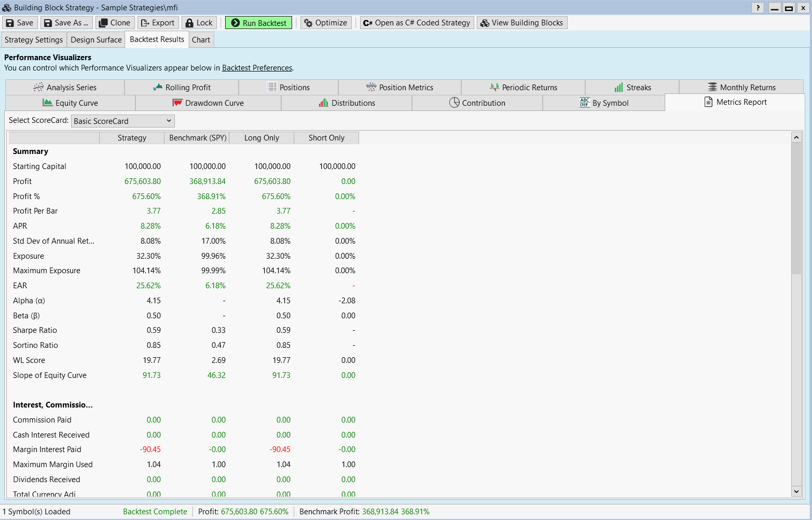Open the Equity Curve visualizer tab
Image resolution: width=812 pixels, height=520 pixels.
(x=71, y=103)
